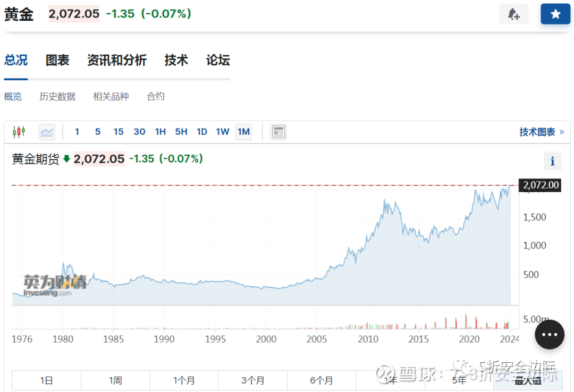Select the 30 minute timeframe
Image resolution: width=574 pixels, height=392 pixels.
[139, 131]
